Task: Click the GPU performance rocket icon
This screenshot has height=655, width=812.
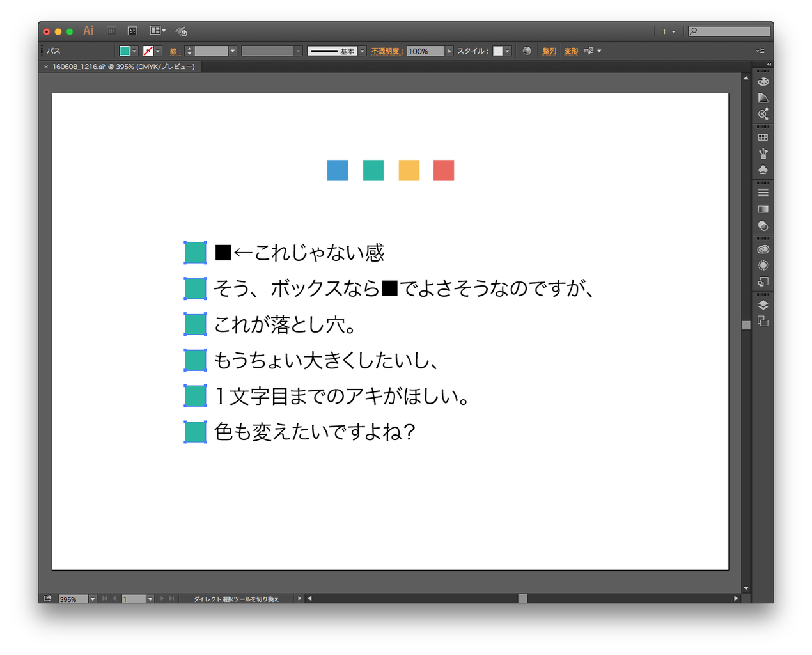Action: tap(182, 31)
